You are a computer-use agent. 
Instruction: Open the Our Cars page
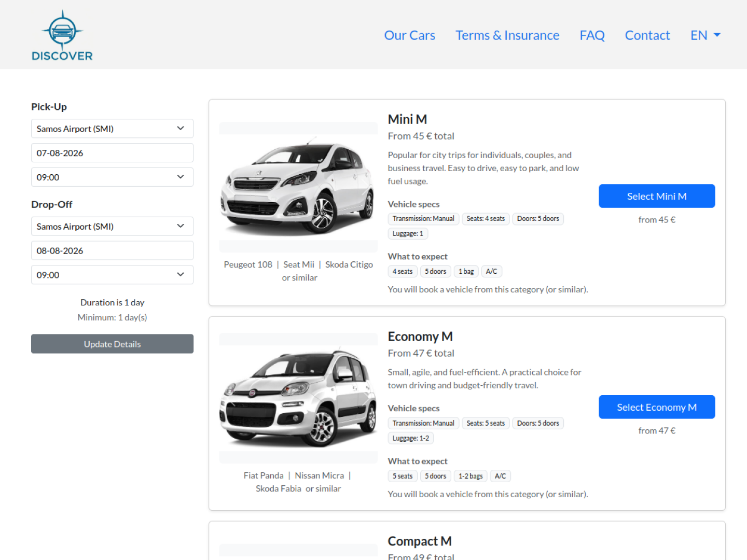pos(409,35)
